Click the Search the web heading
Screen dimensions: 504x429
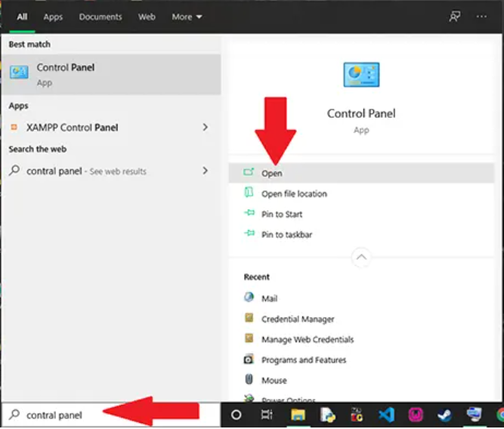[38, 149]
